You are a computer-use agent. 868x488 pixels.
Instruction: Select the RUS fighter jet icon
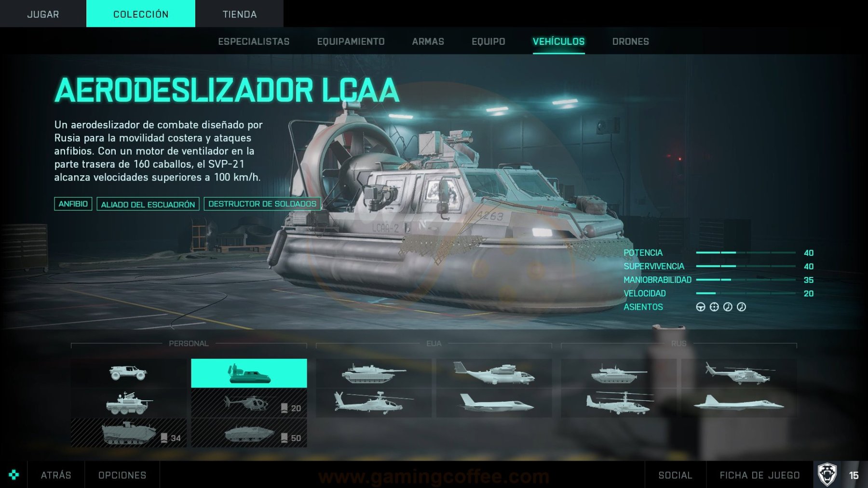point(739,403)
